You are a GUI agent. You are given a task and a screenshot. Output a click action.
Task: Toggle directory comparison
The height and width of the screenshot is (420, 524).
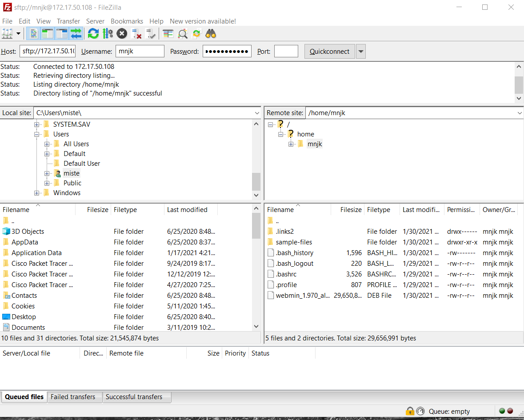coord(183,33)
